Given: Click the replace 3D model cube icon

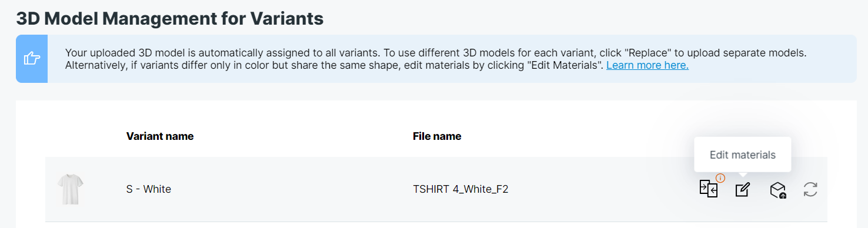Looking at the screenshot, I should 778,189.
